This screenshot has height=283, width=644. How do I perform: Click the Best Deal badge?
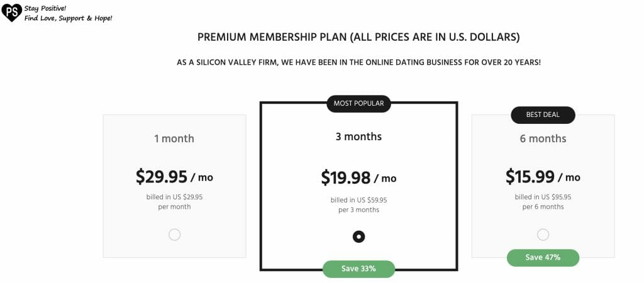pos(543,115)
